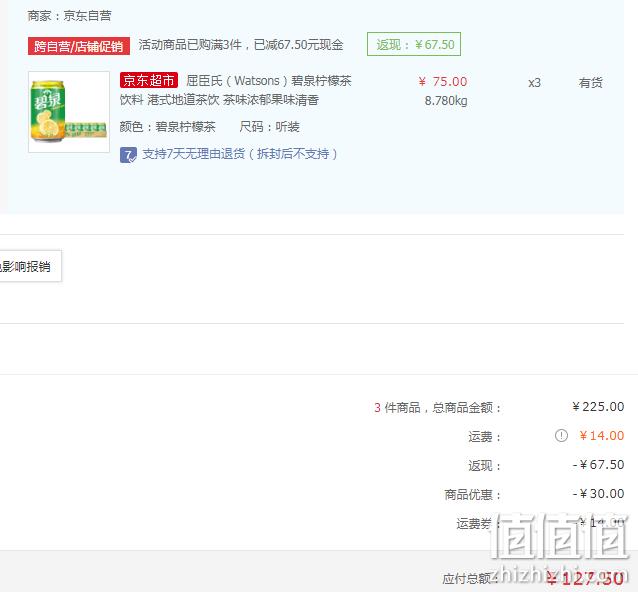Click the 返现：¥67.50 green box
Viewport: 638px width, 592px height.
414,44
